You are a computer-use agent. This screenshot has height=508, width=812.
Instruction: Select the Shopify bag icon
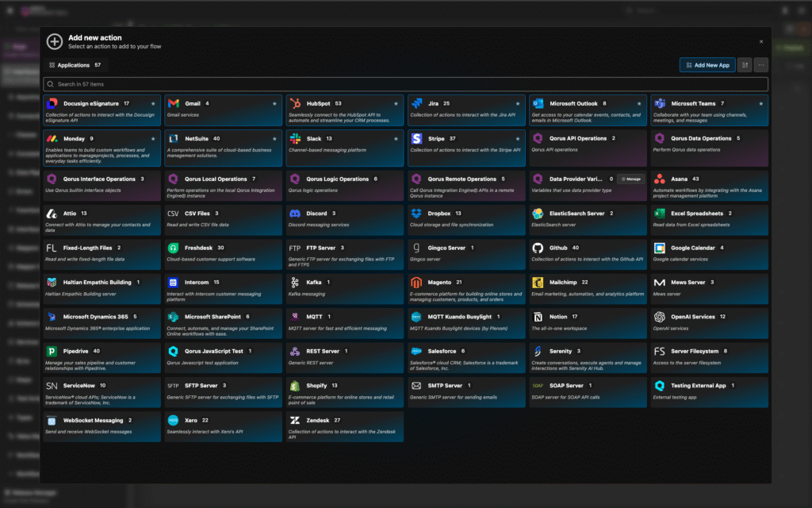(295, 386)
